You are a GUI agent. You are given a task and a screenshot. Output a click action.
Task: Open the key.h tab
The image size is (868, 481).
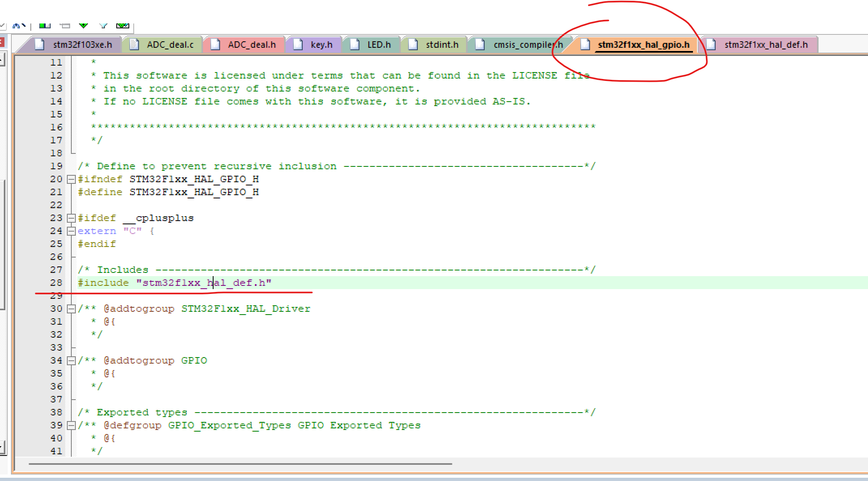[321, 45]
